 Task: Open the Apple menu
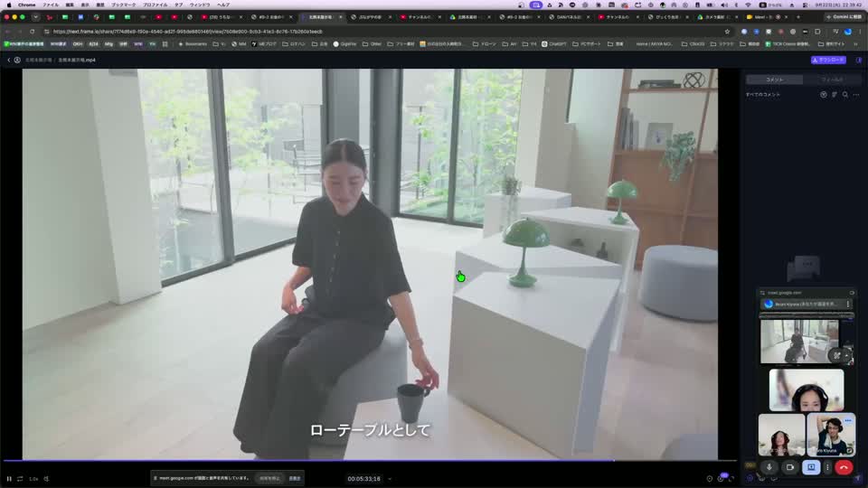8,5
